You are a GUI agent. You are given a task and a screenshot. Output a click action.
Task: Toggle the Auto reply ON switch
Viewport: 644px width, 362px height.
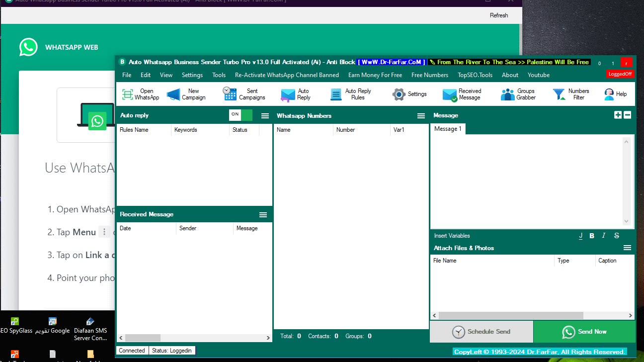click(241, 115)
